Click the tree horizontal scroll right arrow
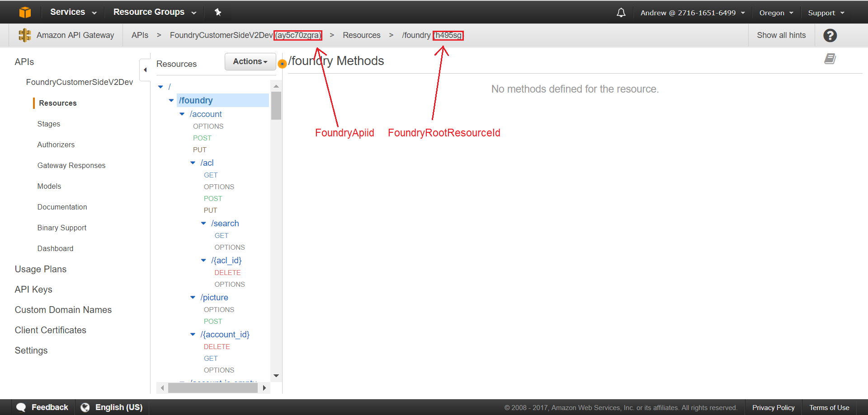Screen dimensions: 868x415 264,388
